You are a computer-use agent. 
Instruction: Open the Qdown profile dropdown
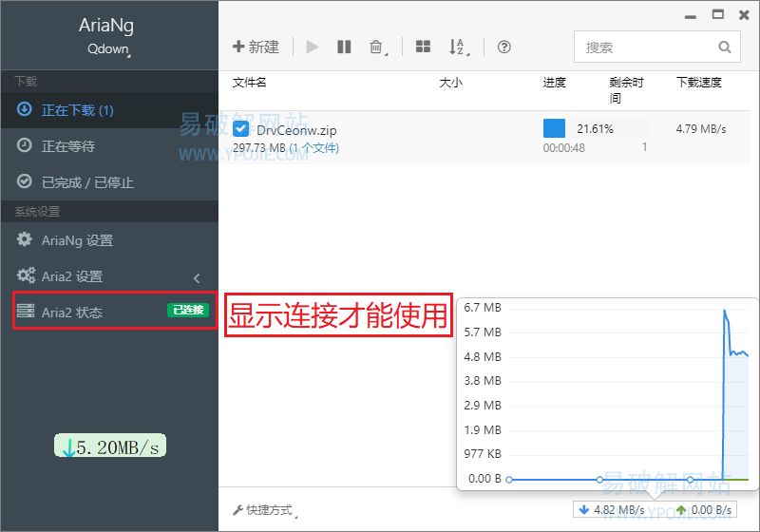pos(109,49)
